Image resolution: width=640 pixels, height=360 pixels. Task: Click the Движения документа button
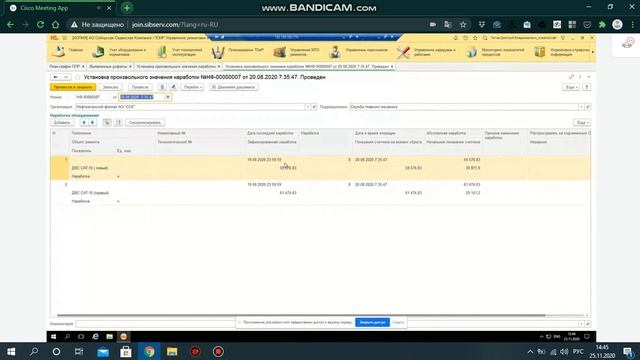233,87
